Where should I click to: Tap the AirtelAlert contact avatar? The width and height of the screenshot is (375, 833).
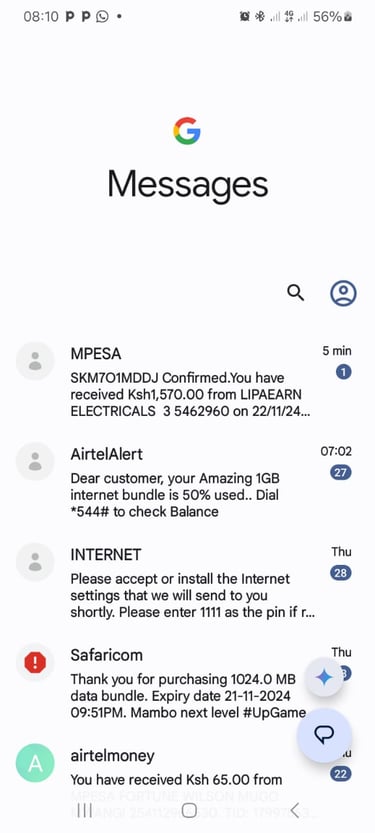(35, 461)
